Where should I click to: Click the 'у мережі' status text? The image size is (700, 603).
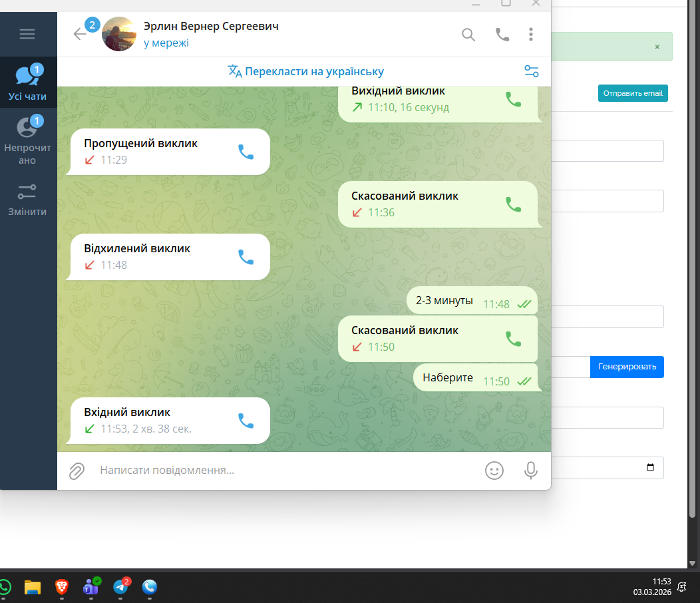[166, 43]
